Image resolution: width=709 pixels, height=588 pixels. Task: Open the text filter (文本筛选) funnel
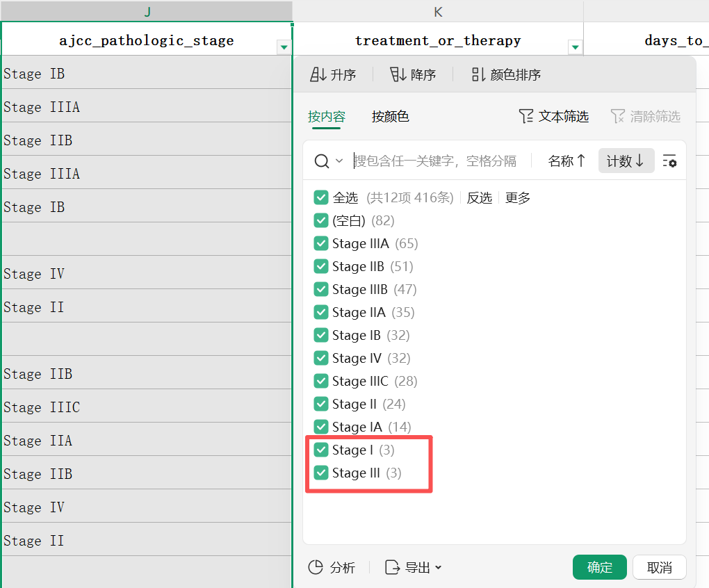(526, 116)
